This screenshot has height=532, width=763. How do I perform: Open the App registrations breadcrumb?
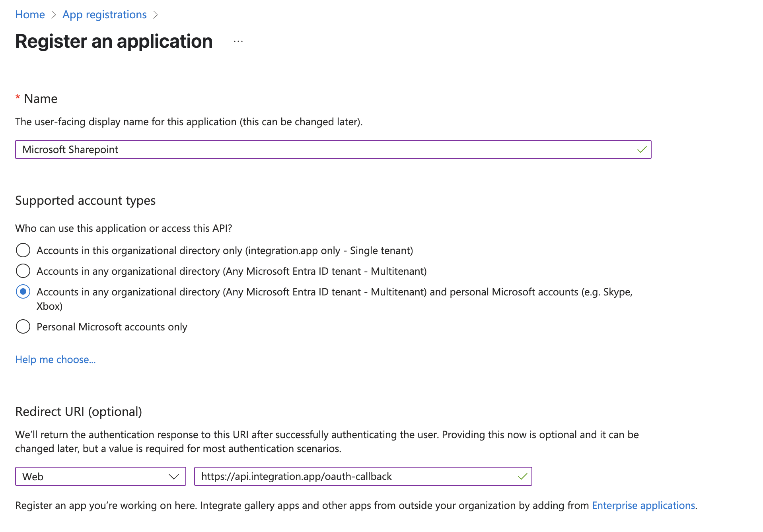tap(104, 14)
